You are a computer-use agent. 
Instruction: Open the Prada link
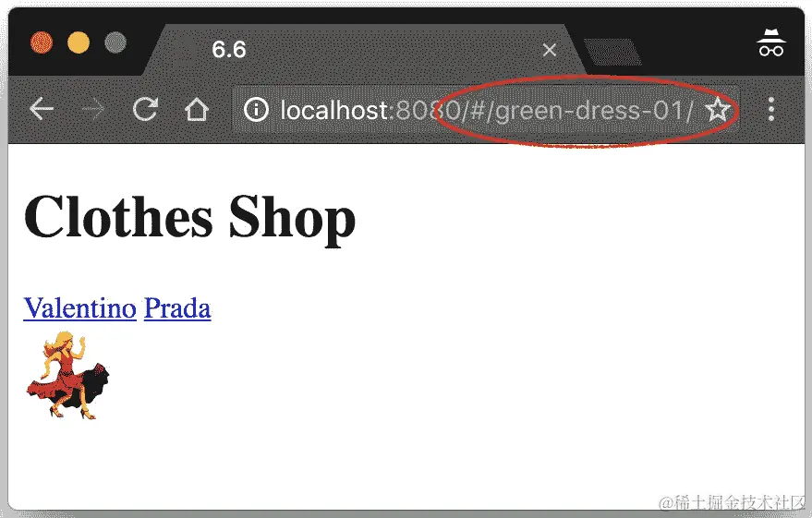coord(177,308)
